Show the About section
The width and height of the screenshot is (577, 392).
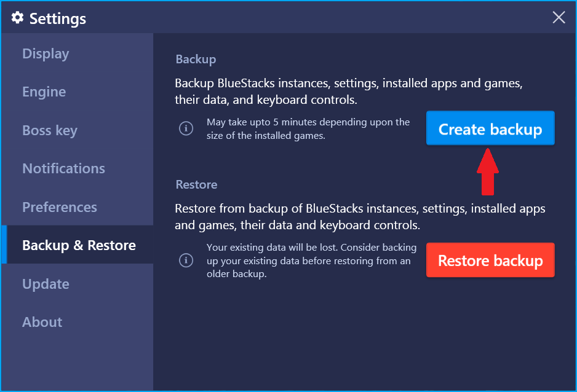click(78, 322)
